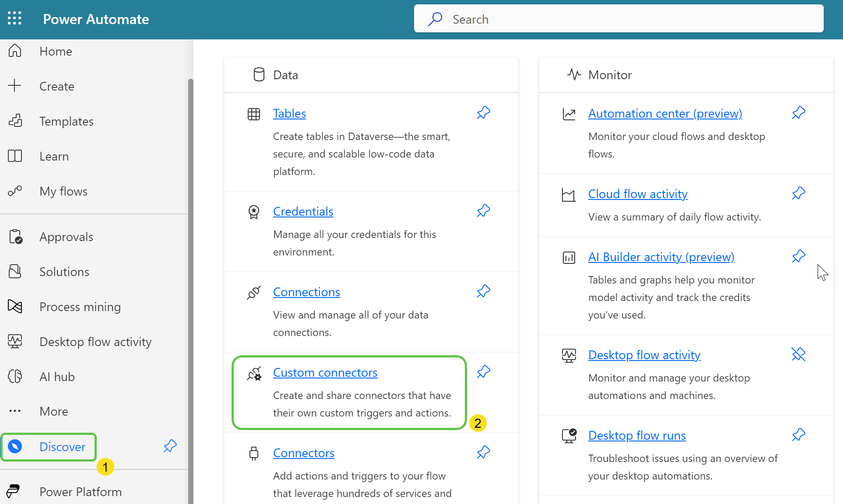
Task: Open the Custom connectors link
Action: pos(325,372)
